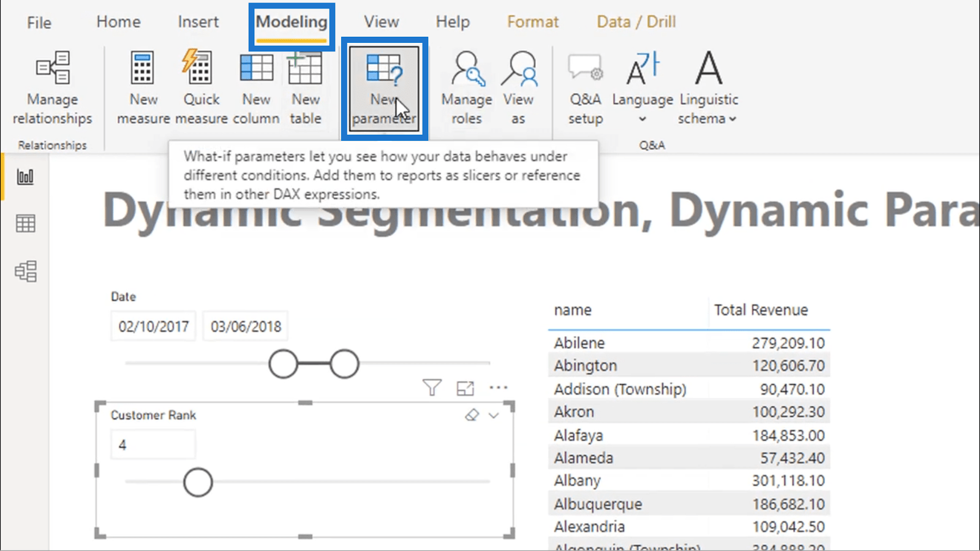Open the Help tab

(453, 22)
